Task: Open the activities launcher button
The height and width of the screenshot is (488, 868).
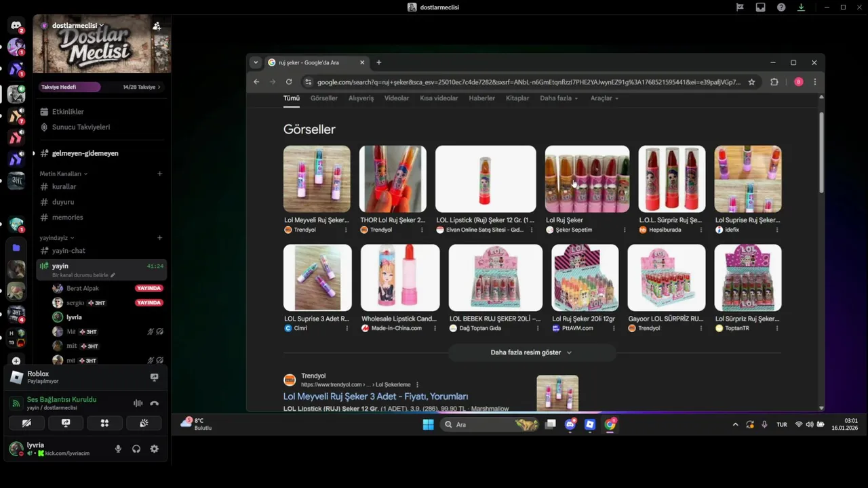Action: 104,423
